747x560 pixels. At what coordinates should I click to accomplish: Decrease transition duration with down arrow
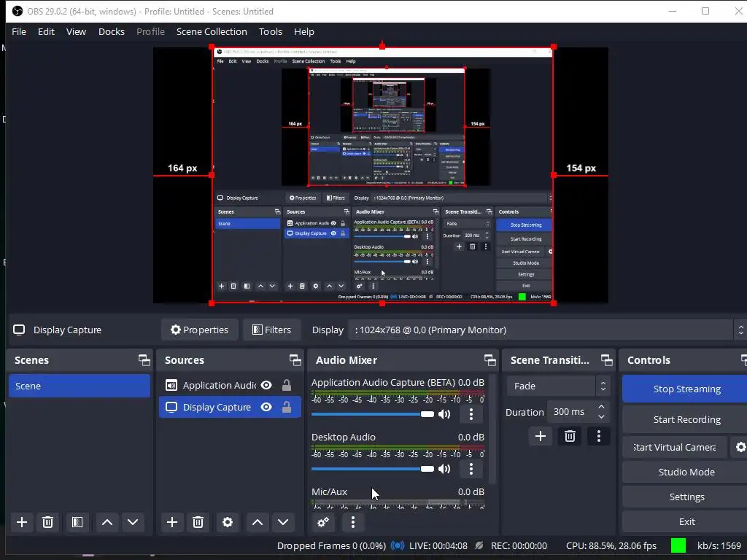(x=601, y=416)
